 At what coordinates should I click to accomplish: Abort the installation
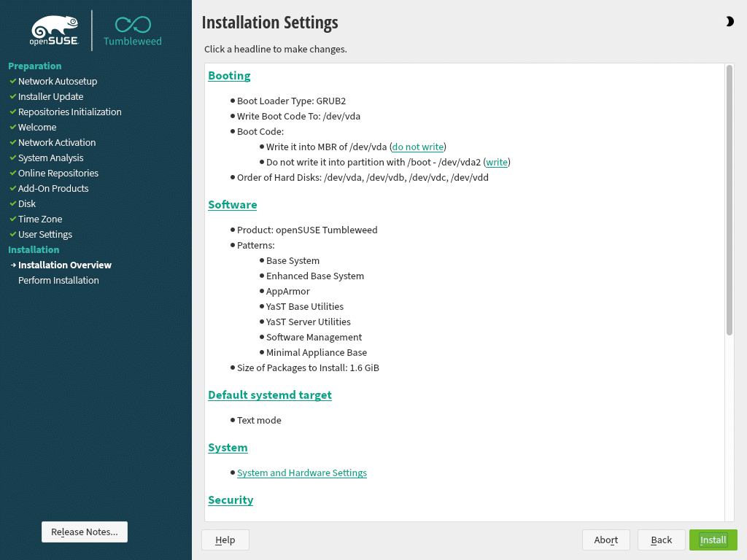[605, 540]
